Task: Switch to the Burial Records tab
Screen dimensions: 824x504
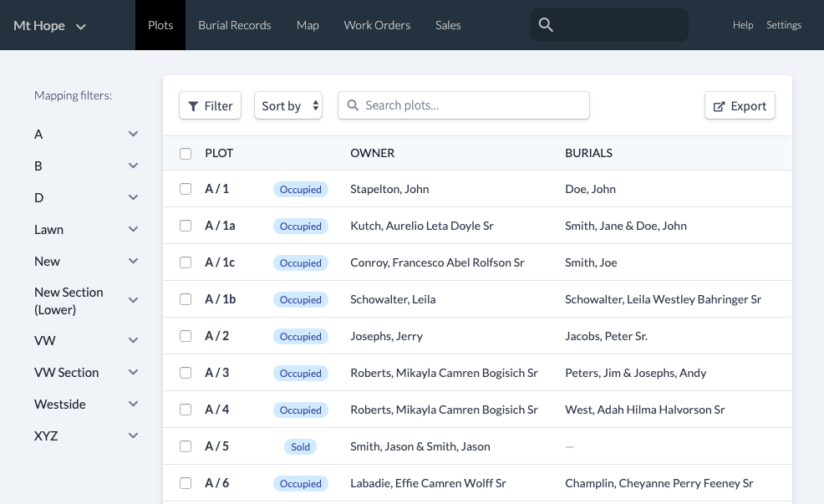Action: (235, 25)
